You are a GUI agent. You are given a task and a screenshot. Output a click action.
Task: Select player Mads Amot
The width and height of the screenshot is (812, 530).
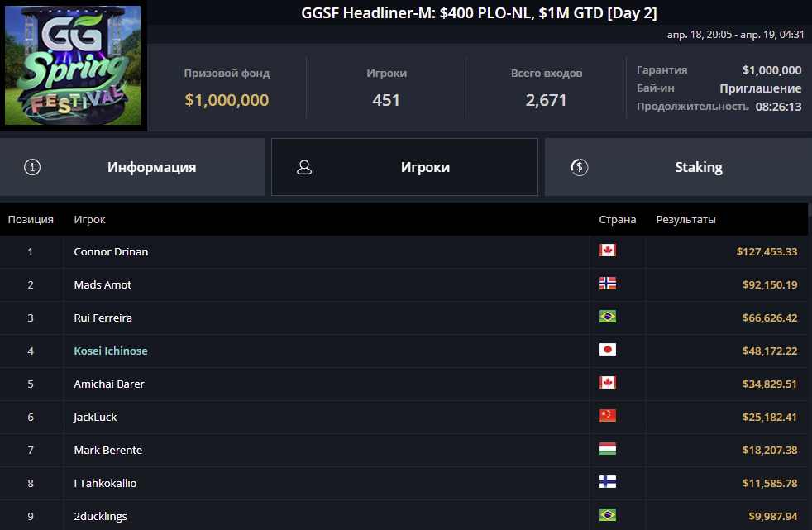click(103, 284)
